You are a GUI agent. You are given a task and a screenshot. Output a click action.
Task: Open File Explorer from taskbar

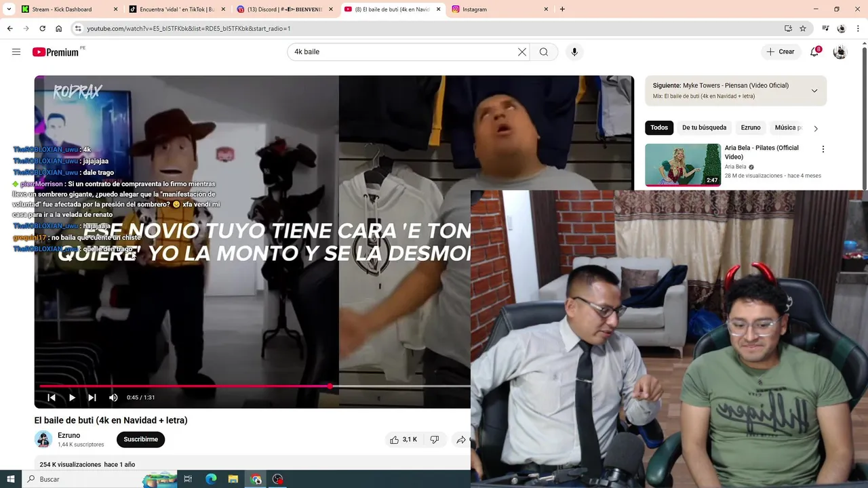pos(233,479)
